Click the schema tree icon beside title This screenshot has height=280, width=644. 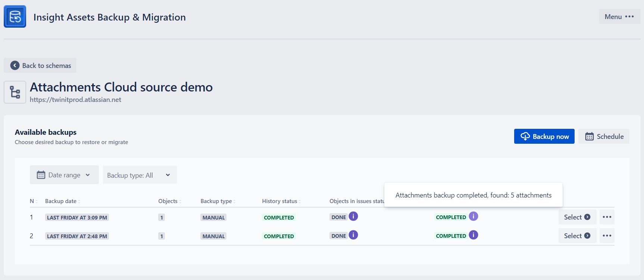pyautogui.click(x=15, y=92)
